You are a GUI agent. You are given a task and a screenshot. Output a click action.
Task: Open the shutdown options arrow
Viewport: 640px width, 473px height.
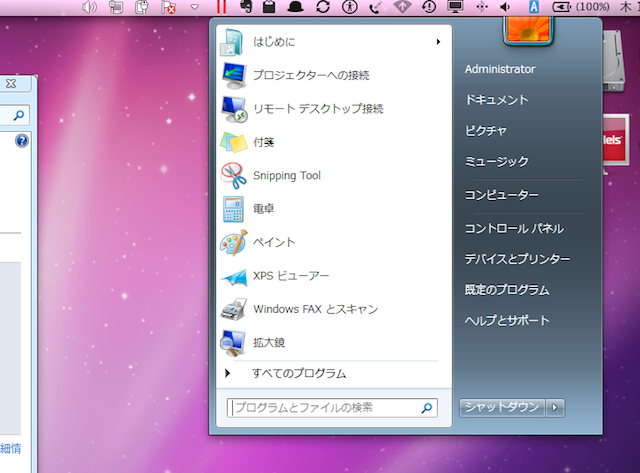tap(555, 407)
